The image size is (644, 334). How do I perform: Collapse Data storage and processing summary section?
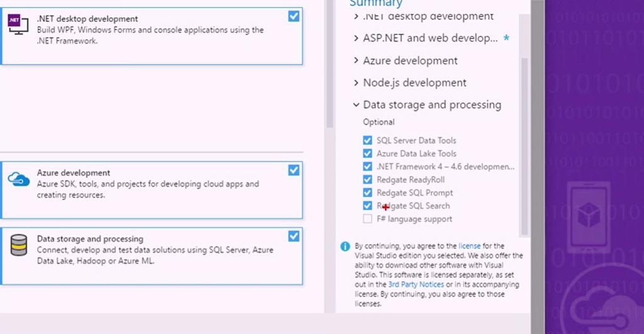[x=357, y=105]
